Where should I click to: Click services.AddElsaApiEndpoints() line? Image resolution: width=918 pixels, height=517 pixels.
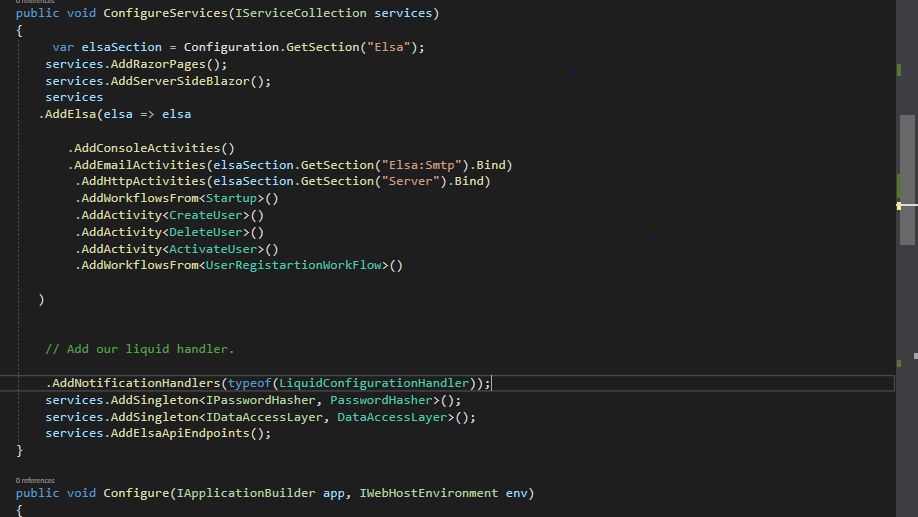(158, 433)
